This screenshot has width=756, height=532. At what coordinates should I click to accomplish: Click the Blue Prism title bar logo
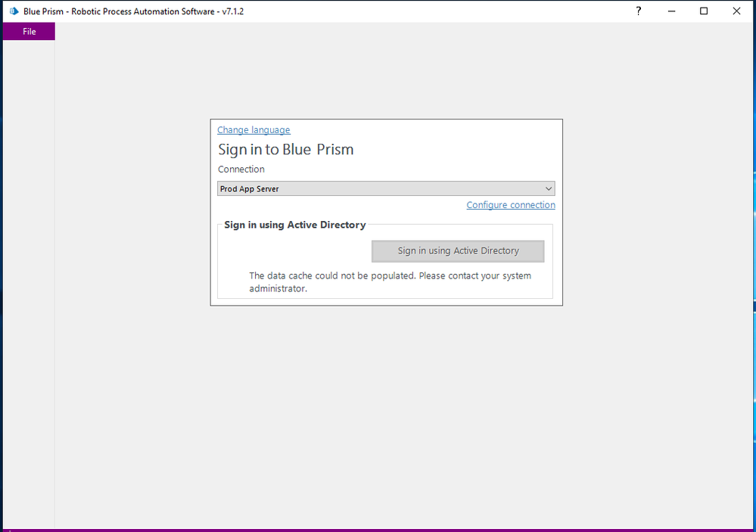[14, 11]
